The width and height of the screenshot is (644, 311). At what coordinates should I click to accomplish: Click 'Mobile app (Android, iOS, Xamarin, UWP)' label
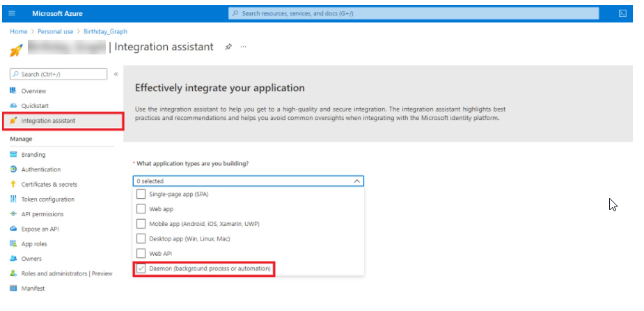click(x=204, y=224)
